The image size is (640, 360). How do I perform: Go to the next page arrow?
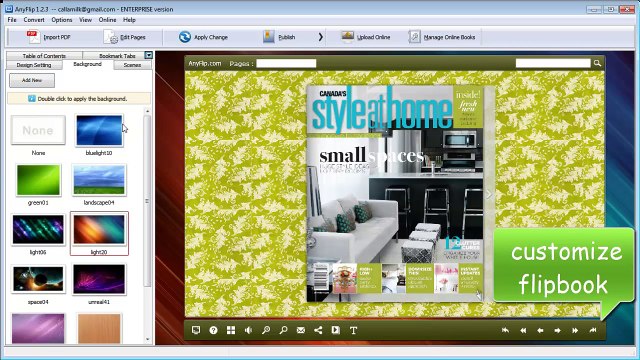click(x=558, y=330)
